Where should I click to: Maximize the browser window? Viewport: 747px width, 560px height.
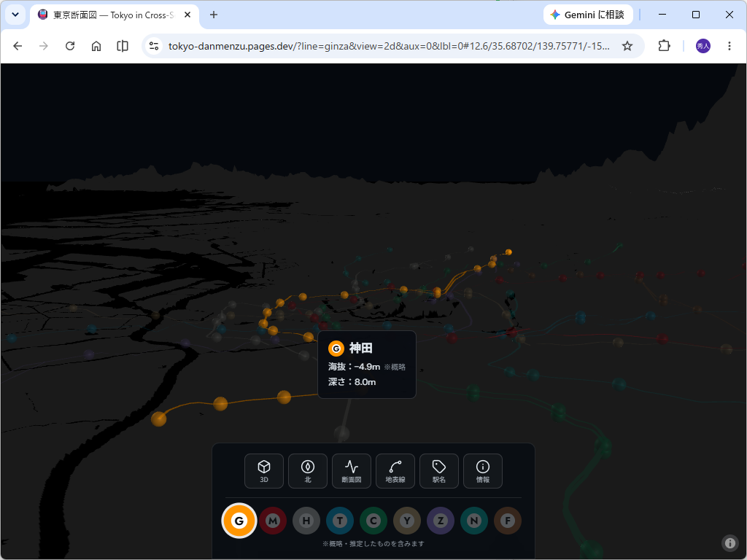coord(695,15)
